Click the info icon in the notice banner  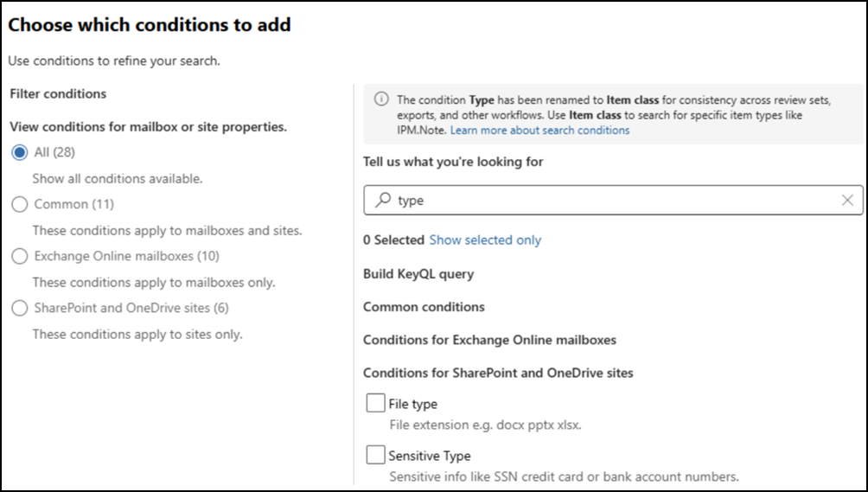coord(380,99)
